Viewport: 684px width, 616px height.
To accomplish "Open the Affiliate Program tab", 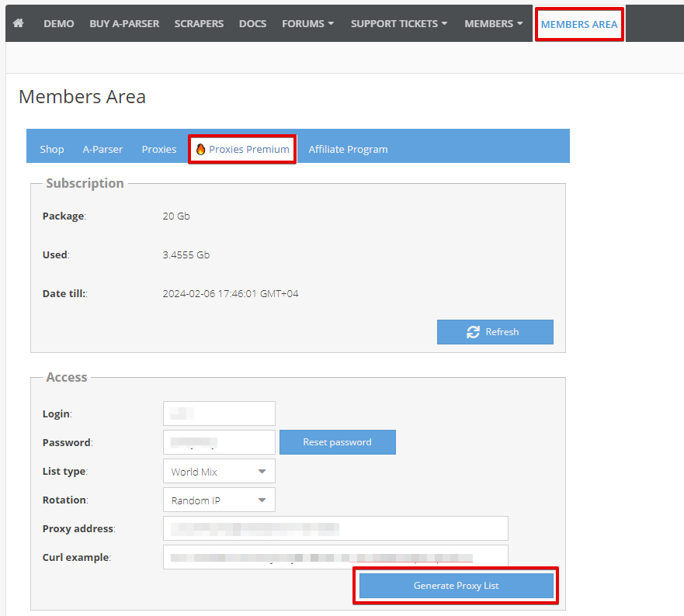I will [x=348, y=149].
